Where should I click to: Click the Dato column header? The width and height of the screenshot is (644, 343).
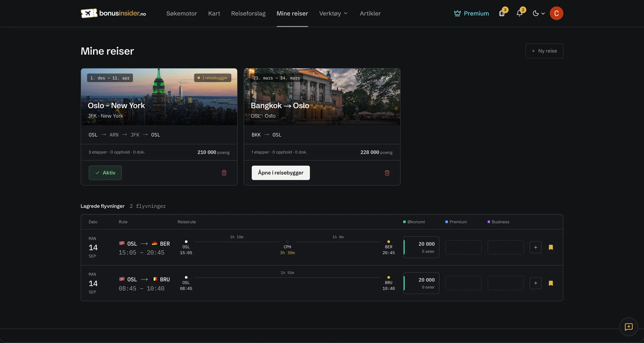click(x=93, y=222)
